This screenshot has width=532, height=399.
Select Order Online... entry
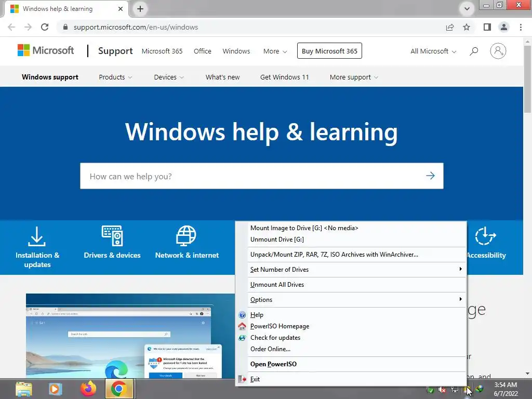(x=351, y=349)
